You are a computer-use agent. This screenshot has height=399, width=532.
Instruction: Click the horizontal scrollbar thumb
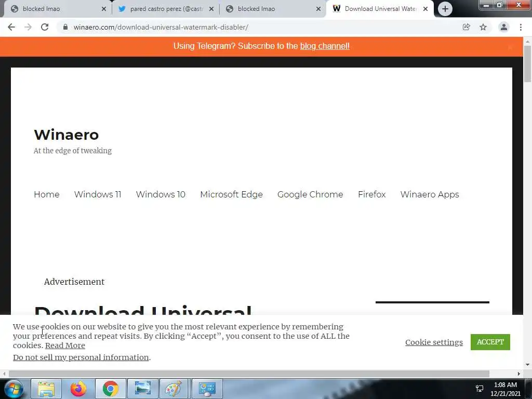pos(249,374)
